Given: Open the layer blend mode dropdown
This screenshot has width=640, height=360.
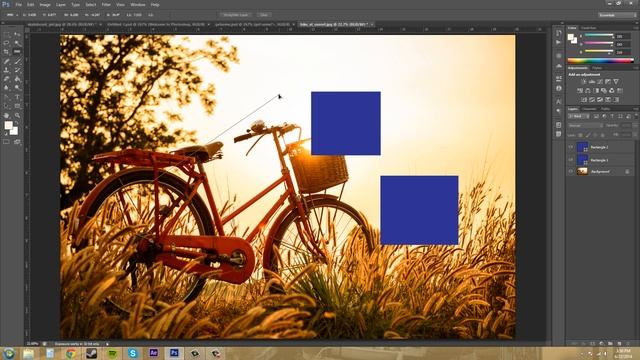Looking at the screenshot, I should click(585, 126).
